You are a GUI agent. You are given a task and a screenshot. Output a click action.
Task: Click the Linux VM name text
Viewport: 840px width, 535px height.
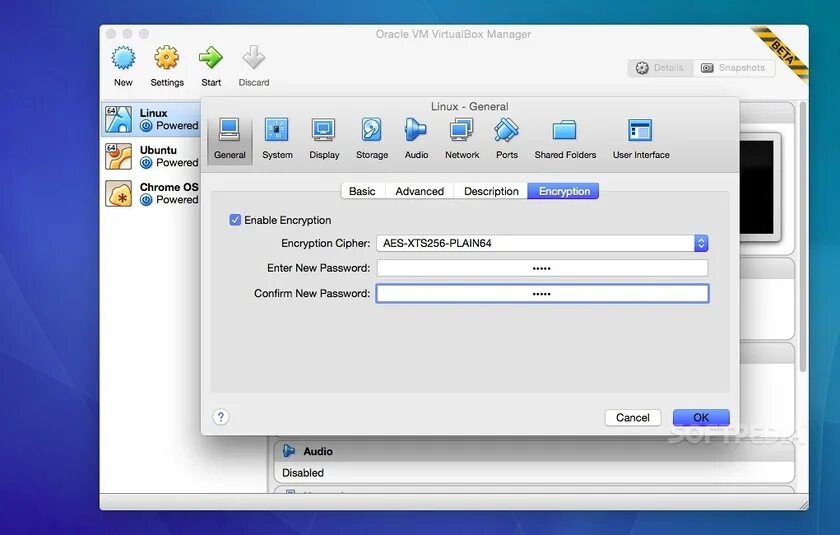coord(153,113)
